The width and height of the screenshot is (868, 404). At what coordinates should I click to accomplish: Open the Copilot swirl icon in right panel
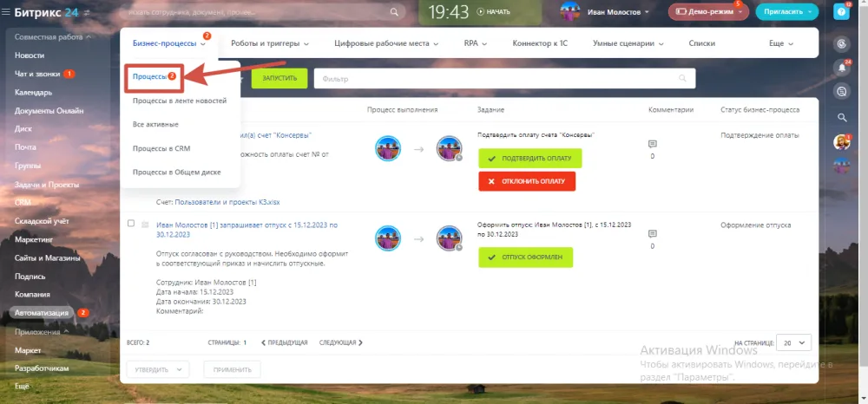[841, 43]
